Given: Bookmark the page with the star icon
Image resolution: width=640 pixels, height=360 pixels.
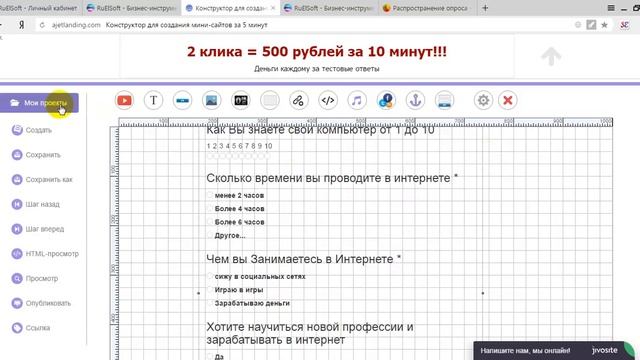Looking at the screenshot, I should click(604, 25).
